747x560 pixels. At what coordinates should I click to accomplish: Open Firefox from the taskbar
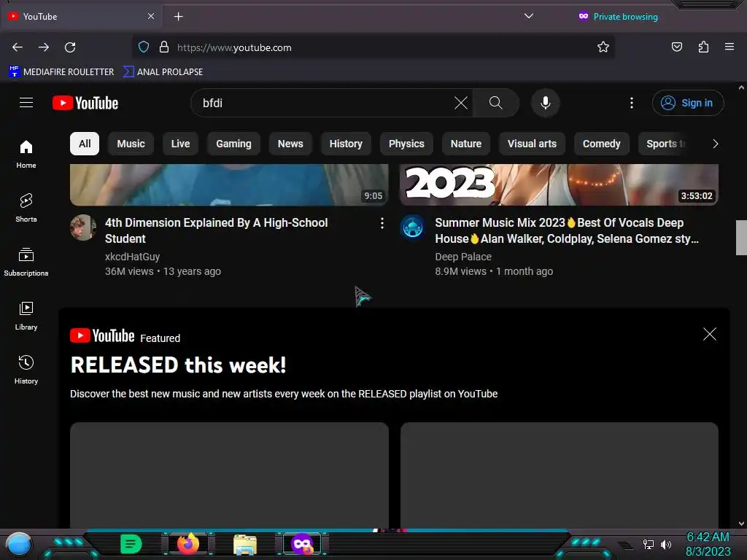(188, 544)
